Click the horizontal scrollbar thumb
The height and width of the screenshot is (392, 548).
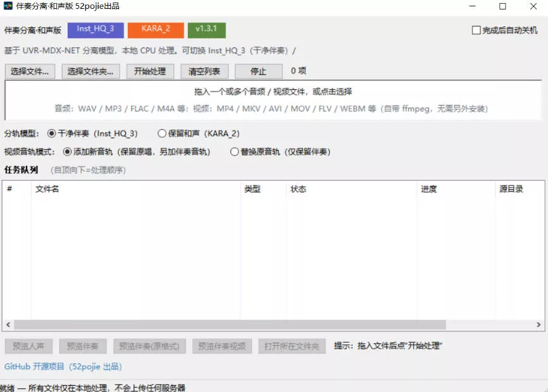pos(230,324)
